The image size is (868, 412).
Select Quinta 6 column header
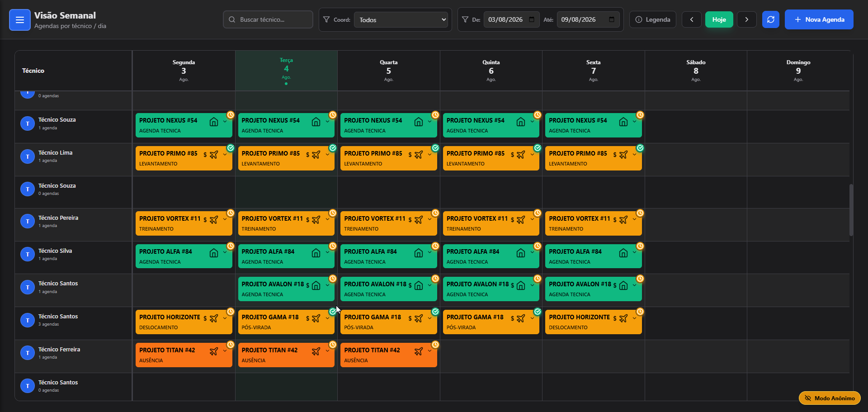(491, 71)
